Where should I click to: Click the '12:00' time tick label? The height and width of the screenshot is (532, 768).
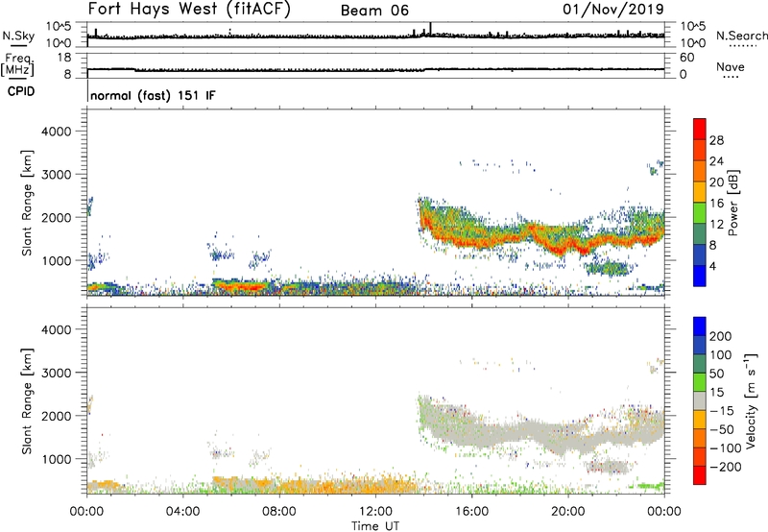[x=375, y=512]
